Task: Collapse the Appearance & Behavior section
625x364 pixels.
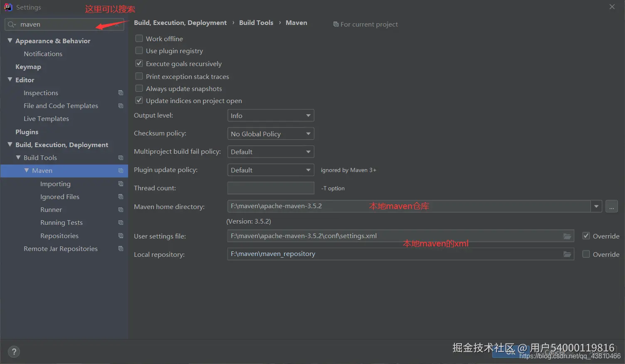Action: (10, 40)
